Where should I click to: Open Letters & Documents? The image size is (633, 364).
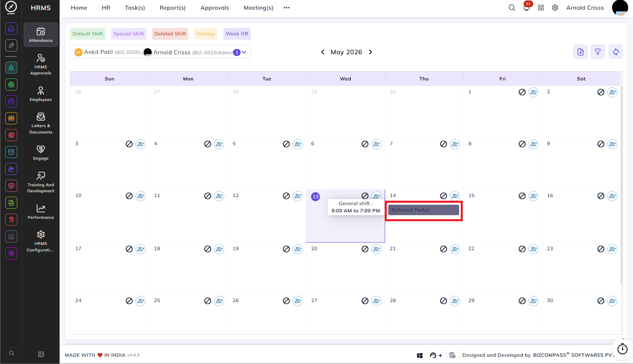41,123
